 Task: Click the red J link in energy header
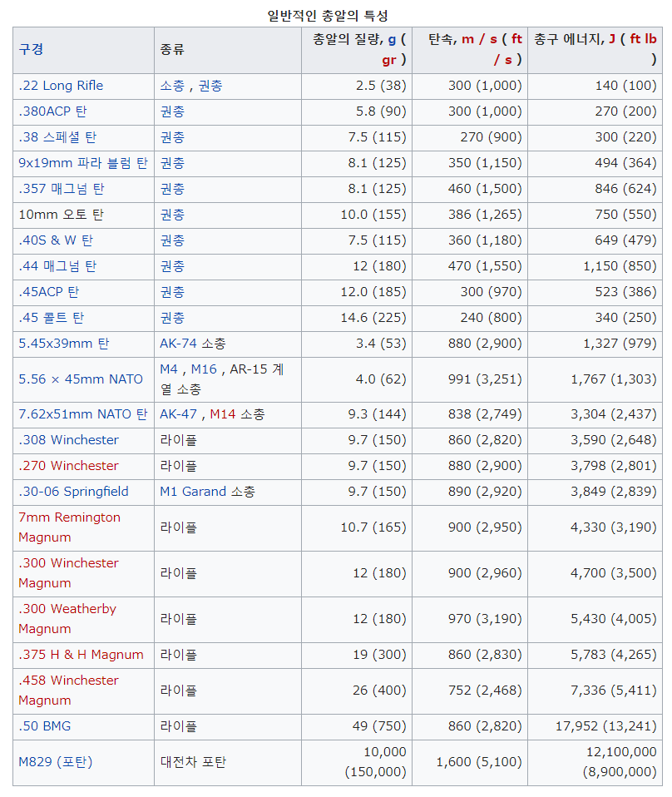tap(612, 39)
